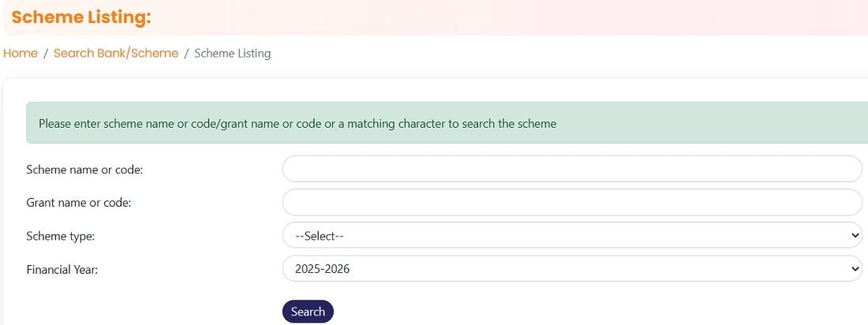868x325 pixels.
Task: Click the Financial Year chevron arrow
Action: click(x=855, y=268)
